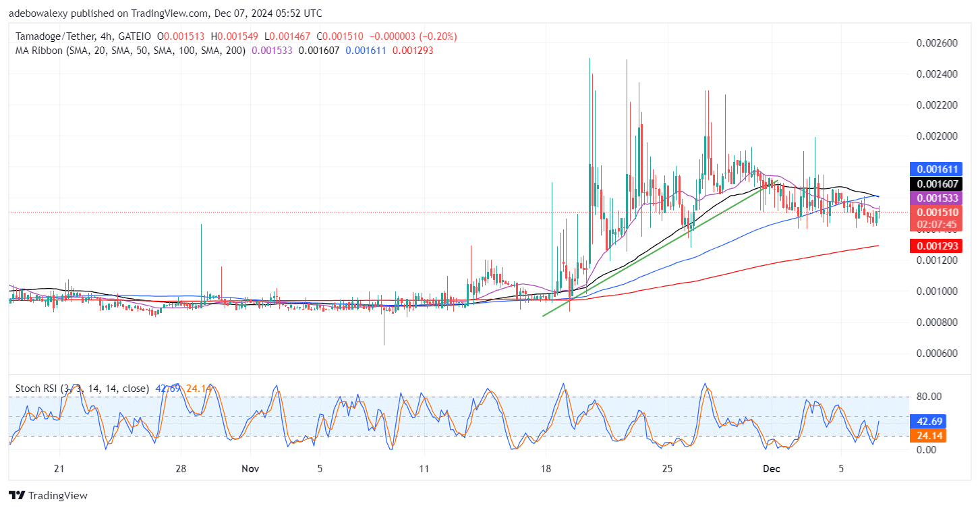Click the Dec label on the time axis
This screenshot has height=510, width=980.
click(x=771, y=469)
